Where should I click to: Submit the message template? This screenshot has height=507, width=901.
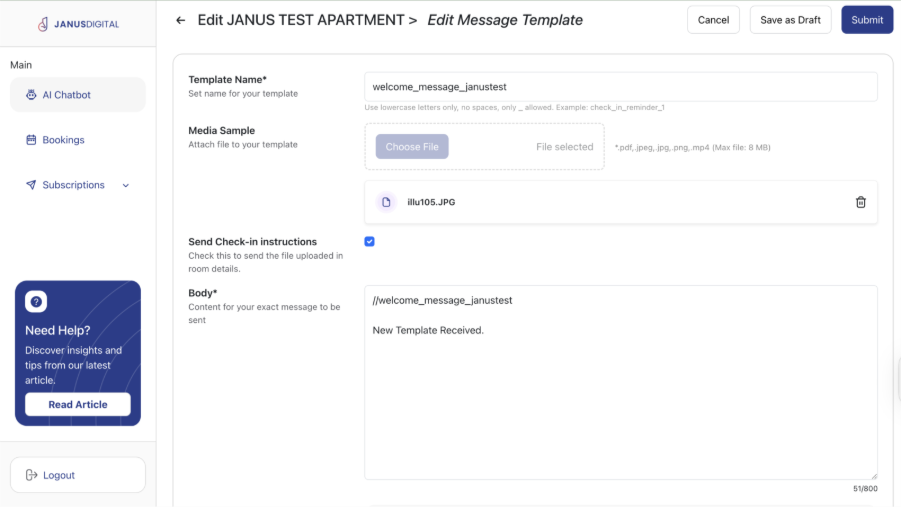[x=866, y=20]
